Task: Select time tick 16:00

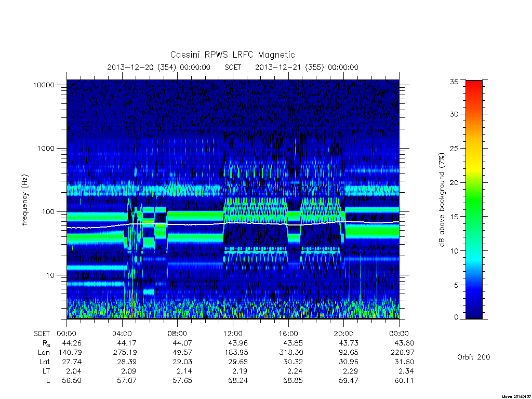Action: point(288,334)
